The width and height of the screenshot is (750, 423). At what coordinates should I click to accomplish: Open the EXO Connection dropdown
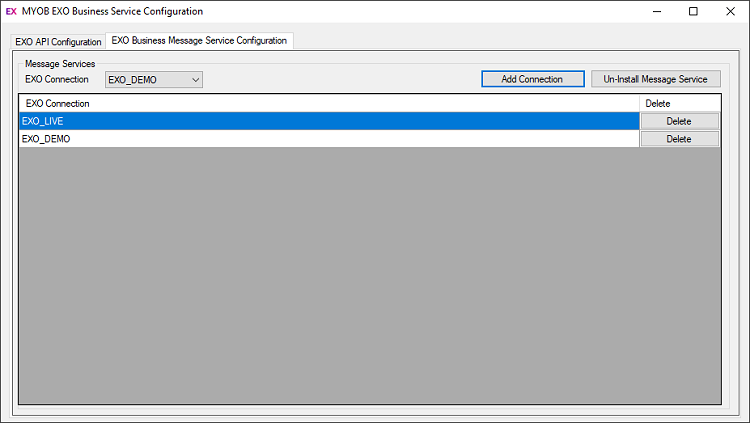[154, 80]
